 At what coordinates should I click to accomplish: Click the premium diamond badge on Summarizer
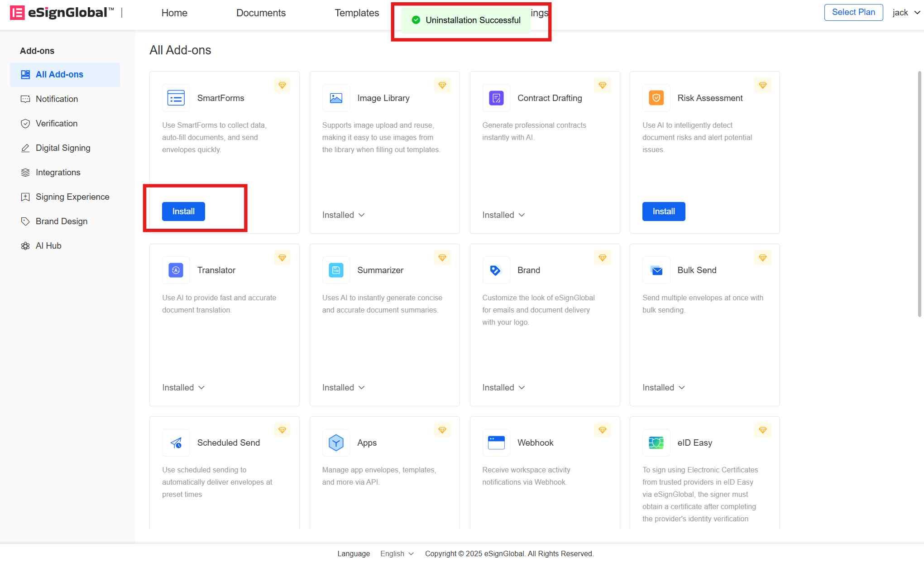point(442,258)
